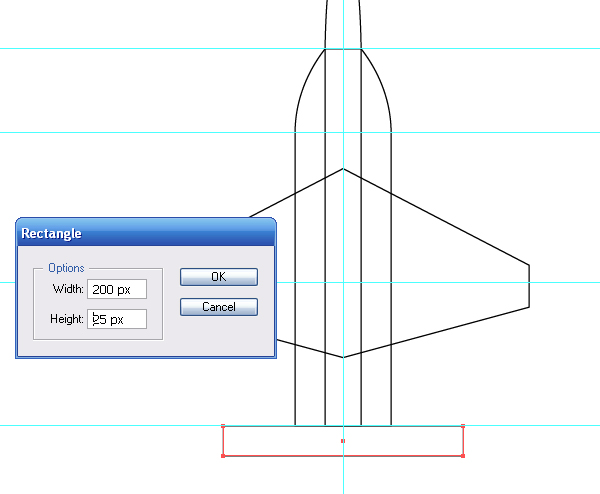Image resolution: width=600 pixels, height=494 pixels.
Task: Select the rectangle's bottom-left anchor point
Action: click(x=223, y=456)
